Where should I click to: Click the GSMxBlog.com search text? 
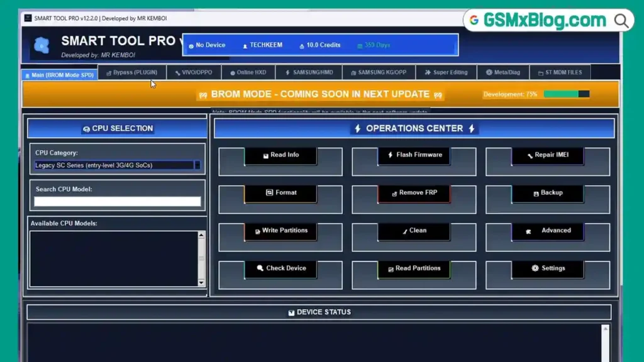[545, 20]
